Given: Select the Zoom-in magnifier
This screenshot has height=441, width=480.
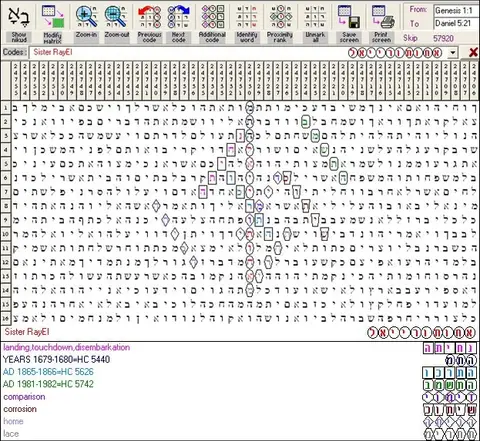Looking at the screenshot, I should pyautogui.click(x=86, y=16).
